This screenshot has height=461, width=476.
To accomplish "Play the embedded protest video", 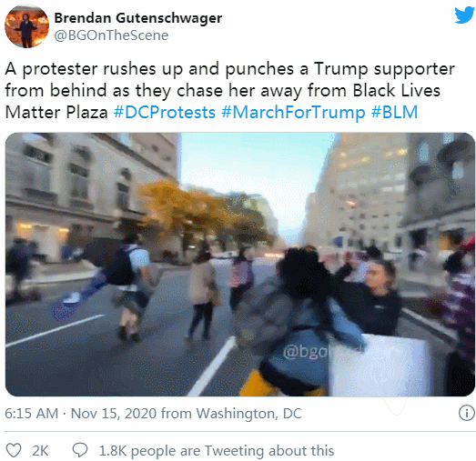I will [x=240, y=265].
